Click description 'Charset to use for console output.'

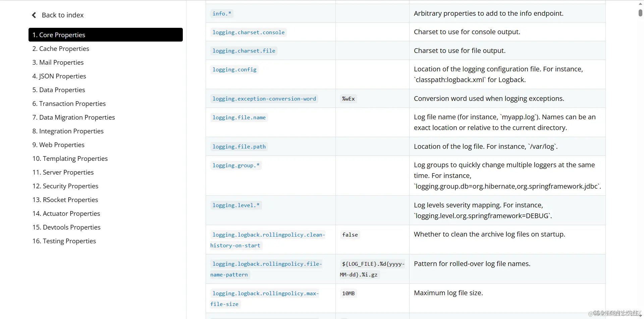[467, 32]
